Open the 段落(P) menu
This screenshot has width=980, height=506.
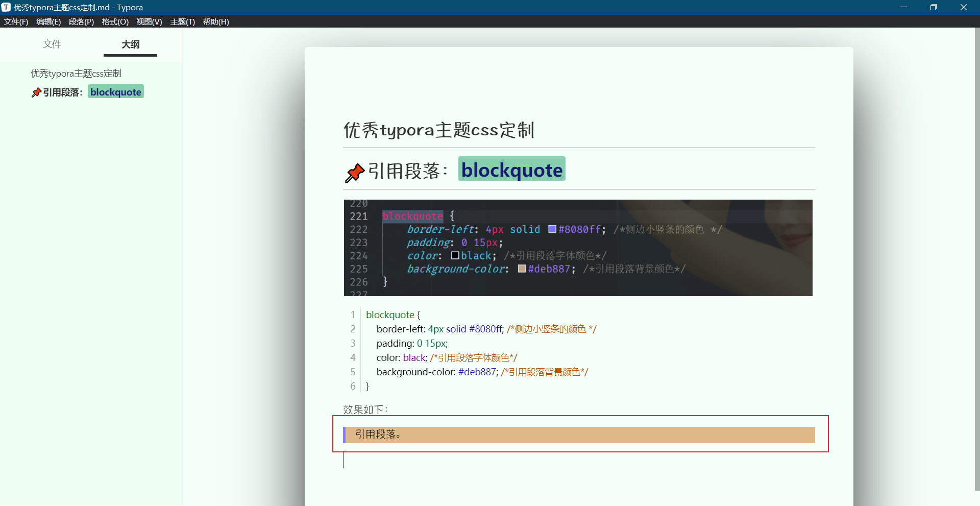[x=81, y=21]
